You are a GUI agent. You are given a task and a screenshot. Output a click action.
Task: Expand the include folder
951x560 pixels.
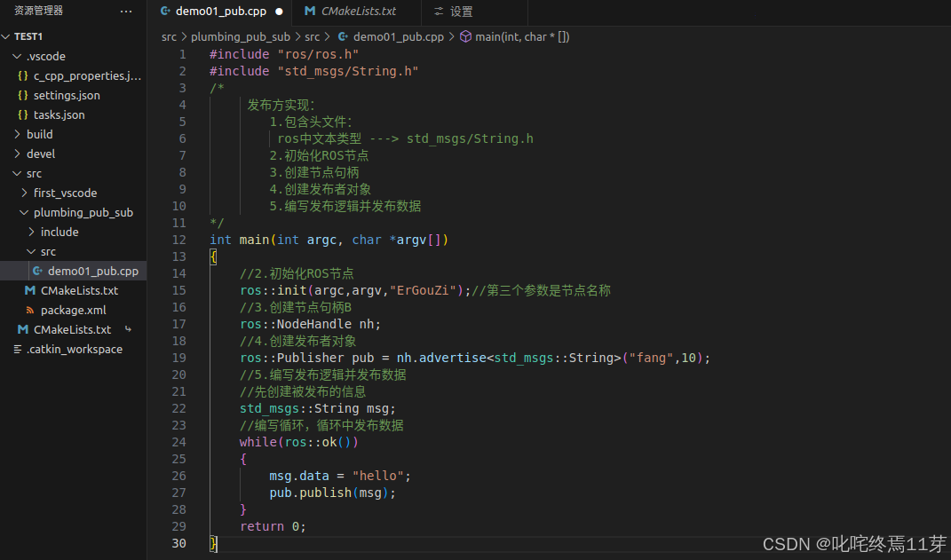pos(32,232)
